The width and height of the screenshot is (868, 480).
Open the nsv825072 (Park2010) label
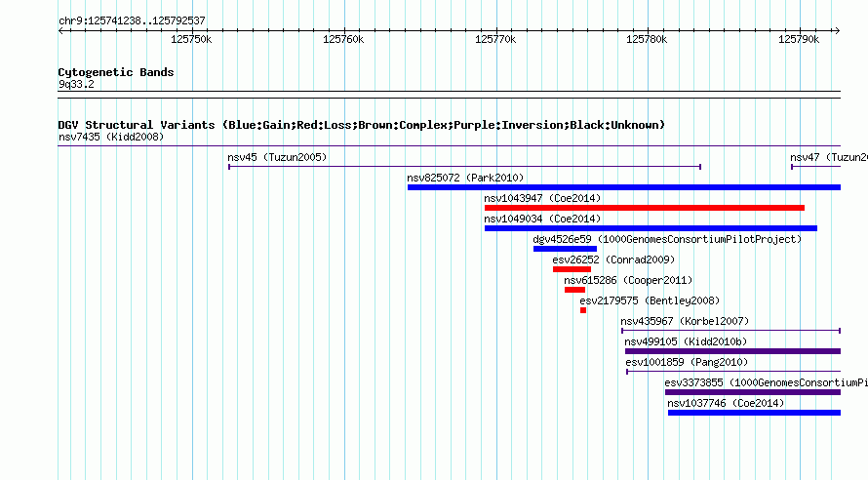point(465,178)
